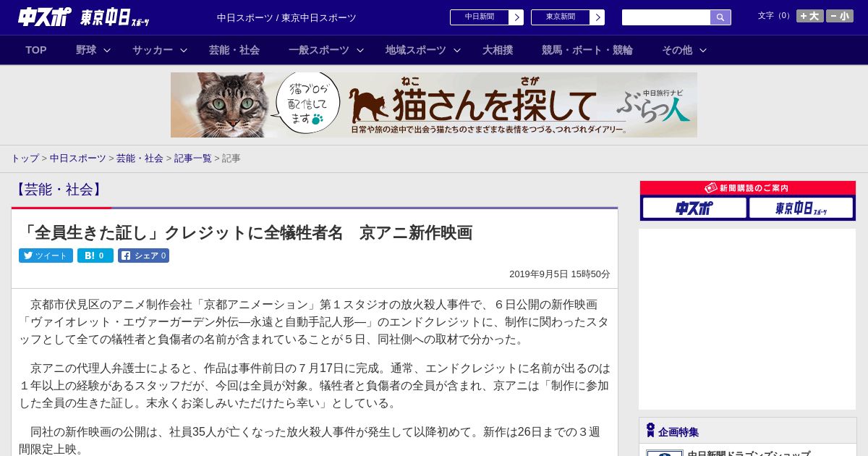Click the 【芸能・社会】 section heading
The height and width of the screenshot is (456, 868).
coord(59,190)
